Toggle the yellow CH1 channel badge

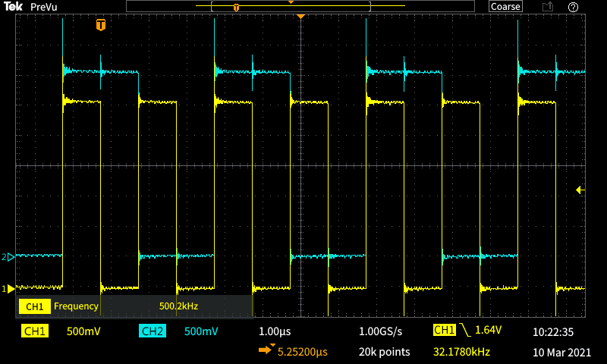[x=35, y=331]
